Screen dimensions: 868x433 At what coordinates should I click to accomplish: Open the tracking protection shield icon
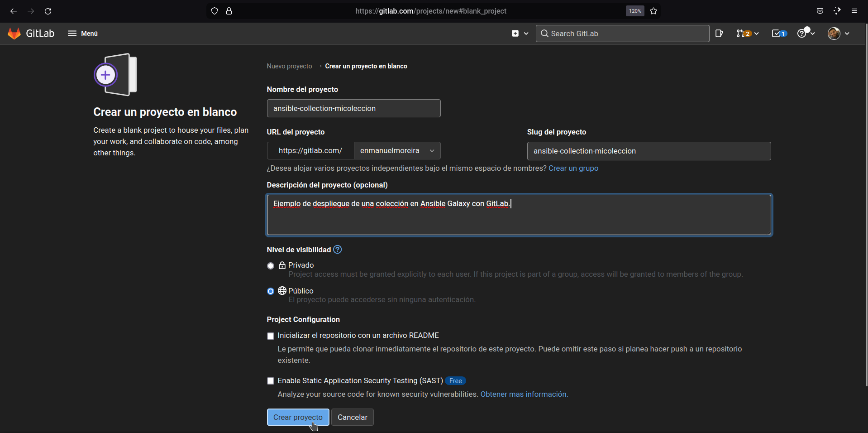[215, 11]
